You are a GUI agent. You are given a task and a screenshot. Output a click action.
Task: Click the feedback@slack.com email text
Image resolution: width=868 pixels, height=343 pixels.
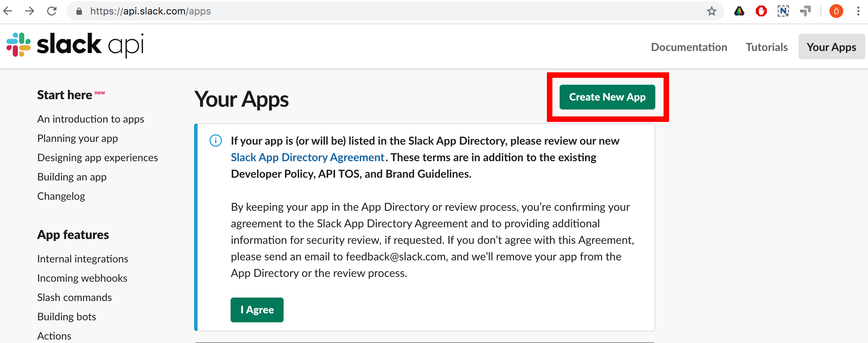(395, 257)
